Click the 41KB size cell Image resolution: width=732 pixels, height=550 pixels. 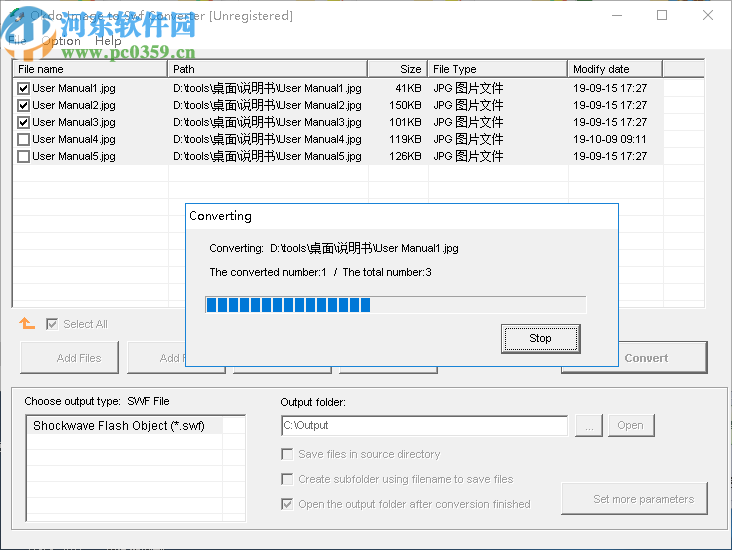[x=408, y=88]
